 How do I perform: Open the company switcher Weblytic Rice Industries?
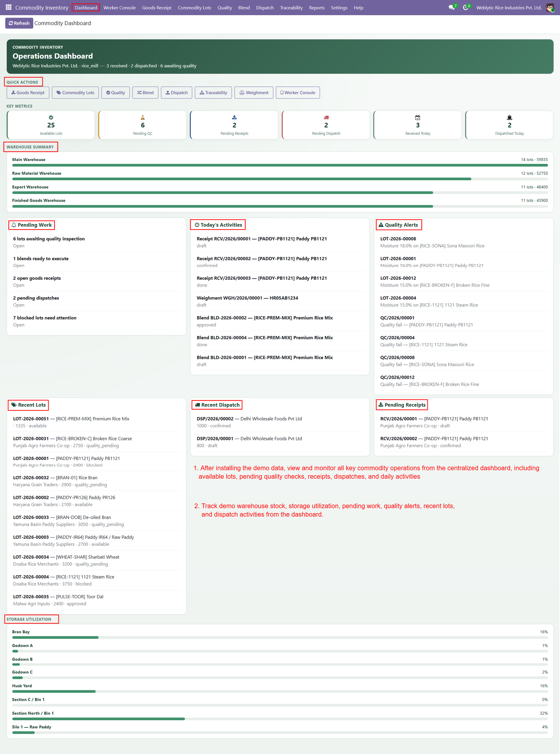click(509, 8)
